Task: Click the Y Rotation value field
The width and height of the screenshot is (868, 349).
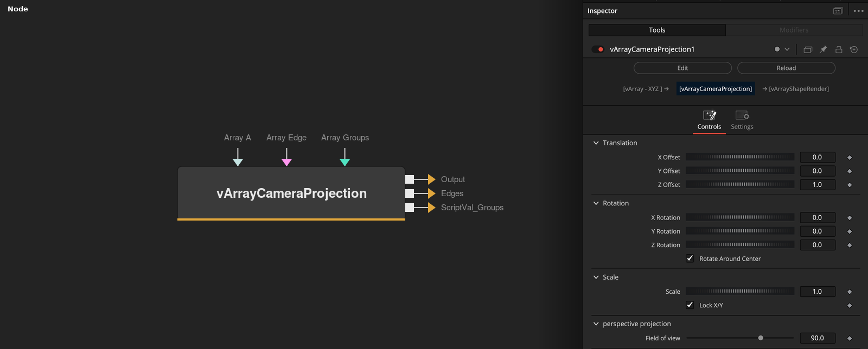Action: click(x=818, y=231)
